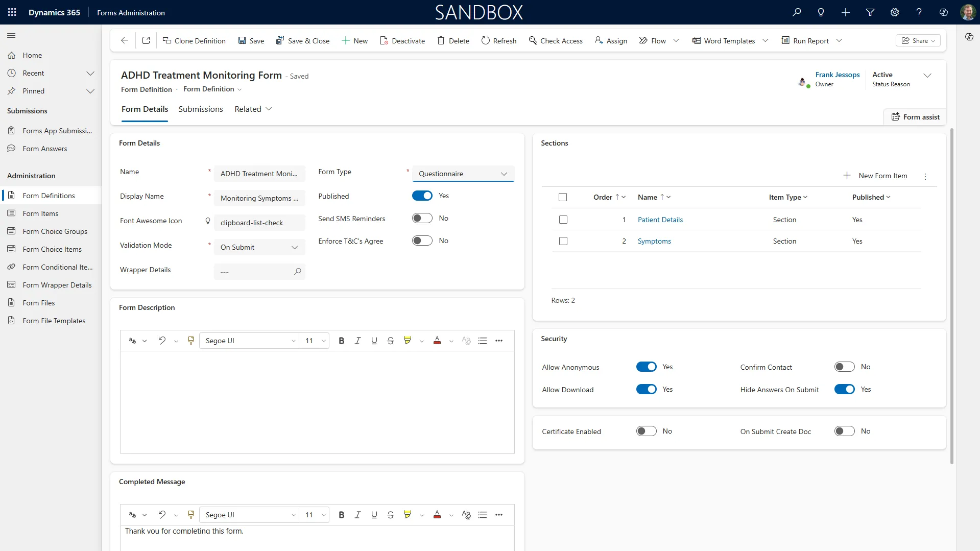Turn off the Published toggle
980x551 pixels.
[x=422, y=196]
